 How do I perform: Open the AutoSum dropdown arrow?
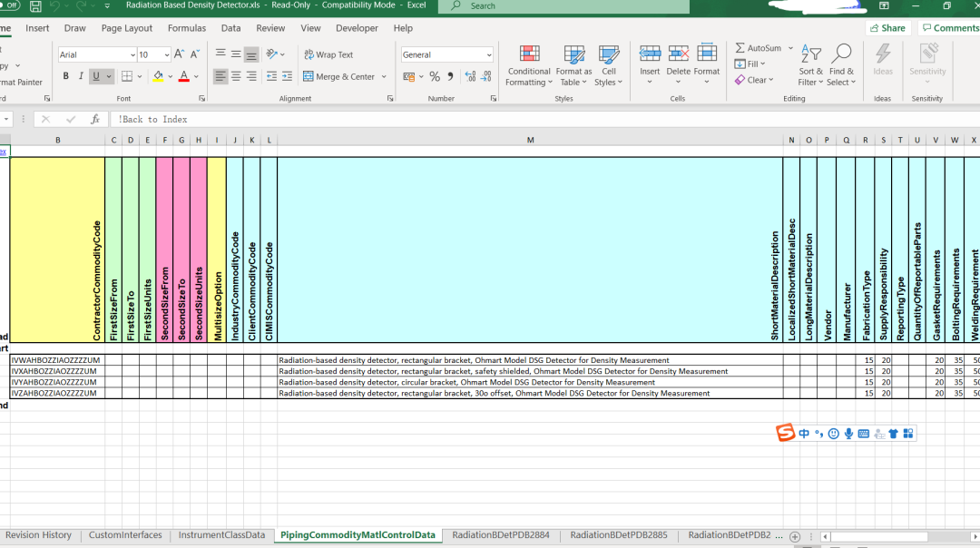[790, 47]
